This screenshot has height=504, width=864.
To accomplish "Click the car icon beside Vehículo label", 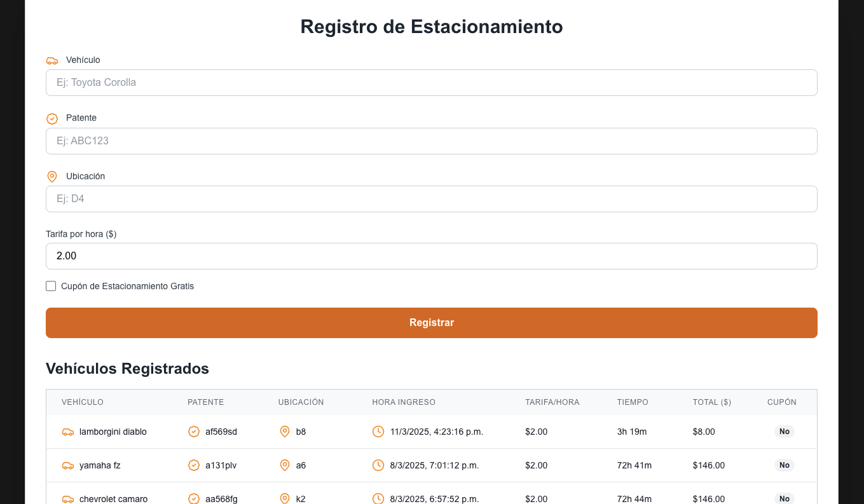I will point(52,60).
